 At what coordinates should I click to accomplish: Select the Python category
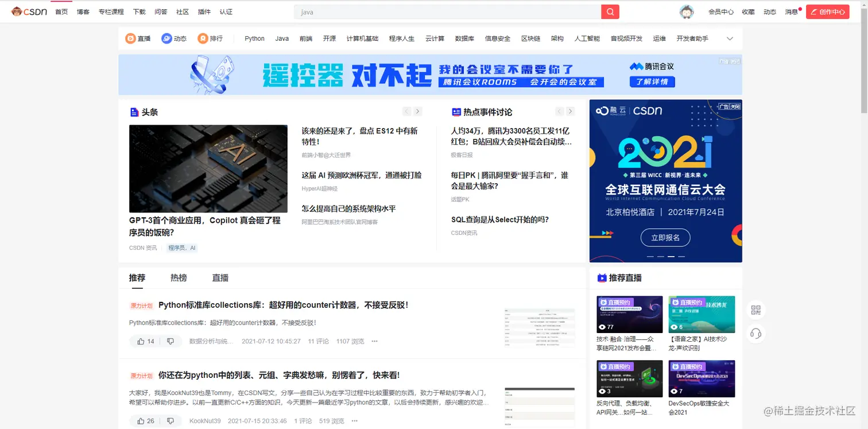tap(254, 38)
